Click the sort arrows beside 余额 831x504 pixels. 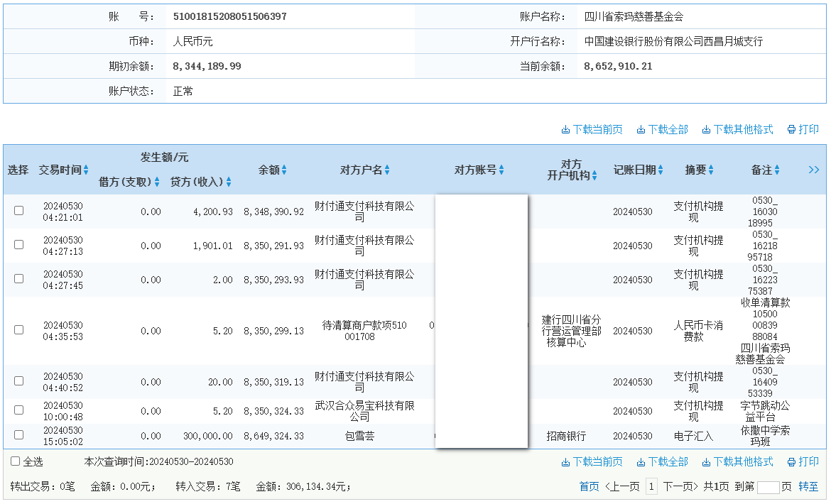tap(284, 170)
